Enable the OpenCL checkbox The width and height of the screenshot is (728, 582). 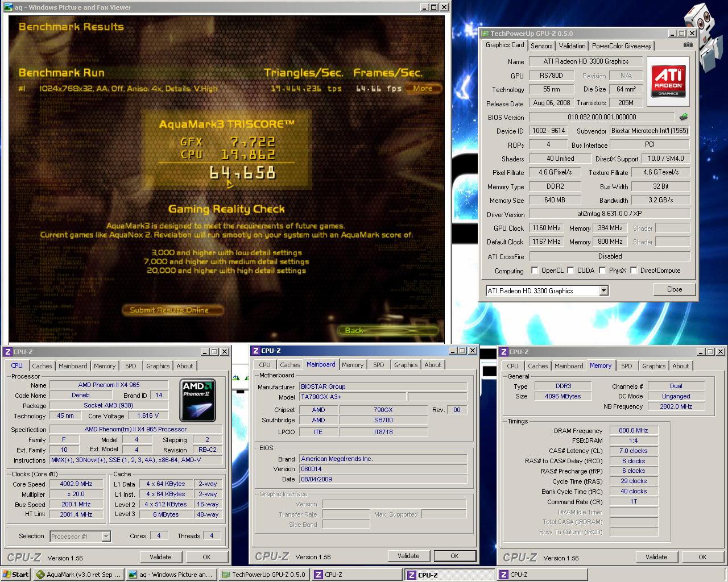pyautogui.click(x=535, y=271)
